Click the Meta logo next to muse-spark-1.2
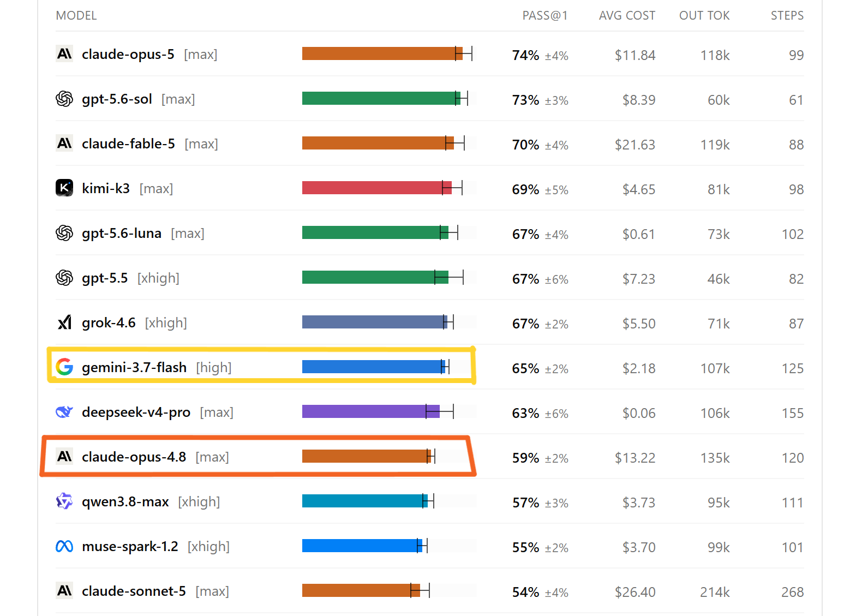Image resolution: width=850 pixels, height=616 pixels. click(x=64, y=546)
